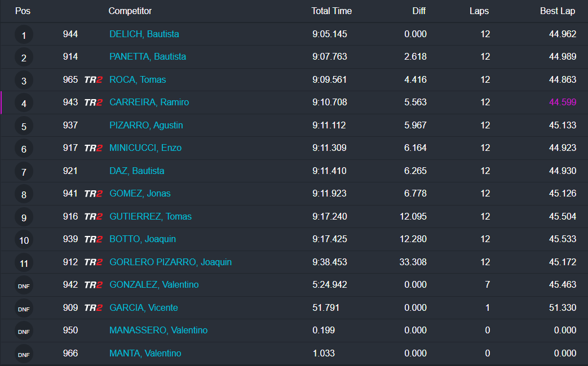Open MANASSERO, Valentino competitor page
Viewport: 588px width, 366px height.
(158, 330)
